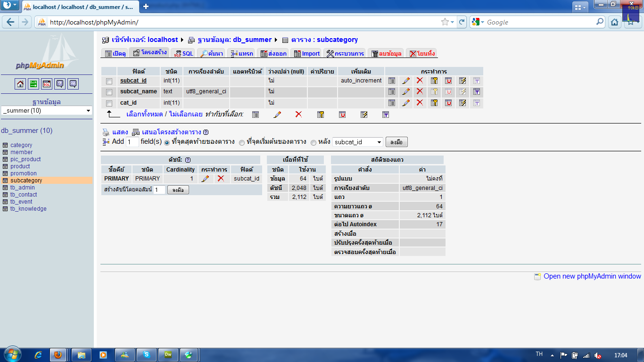Click the Empty table tab (ลบข้อมูล)

[x=386, y=53]
